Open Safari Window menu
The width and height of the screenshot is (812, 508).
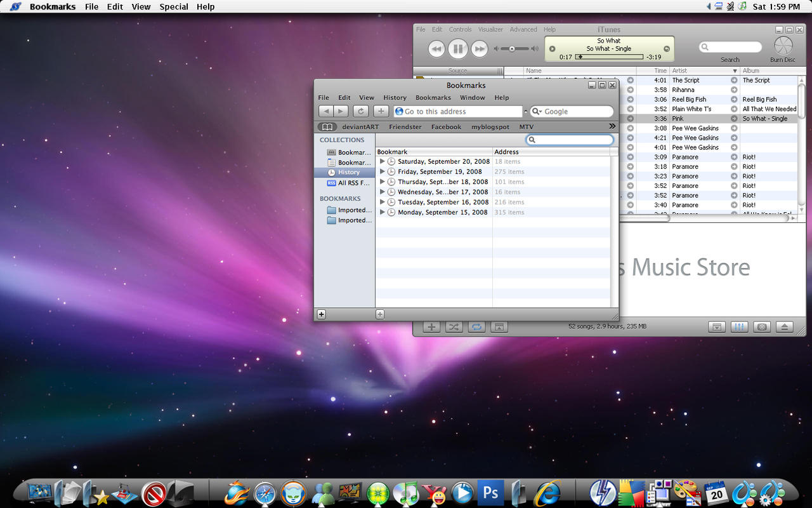coord(473,98)
